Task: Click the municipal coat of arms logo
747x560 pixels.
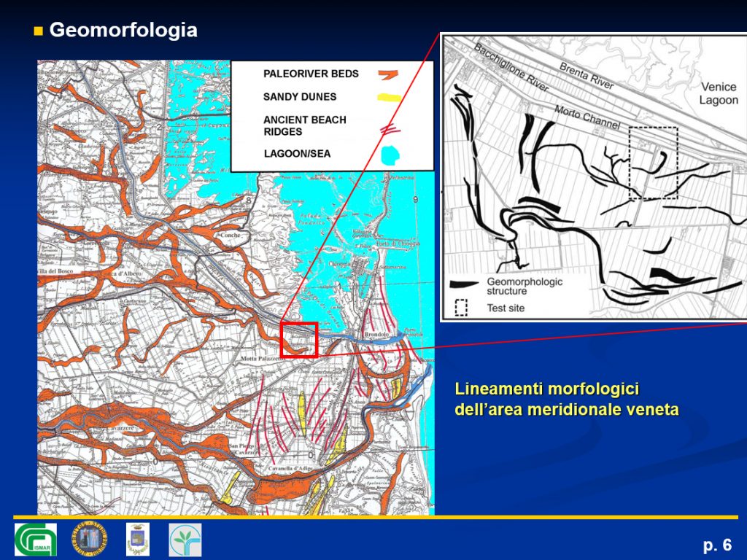Action: [137, 540]
